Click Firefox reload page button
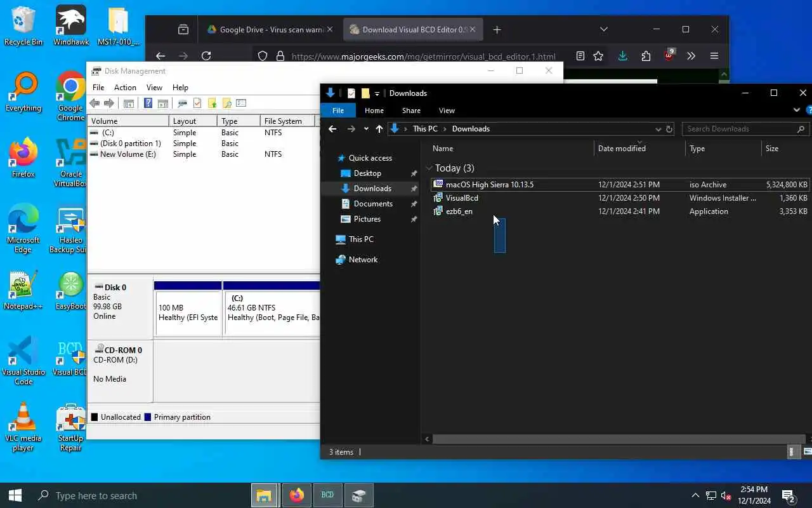Viewport: 812px width, 508px height. click(x=206, y=56)
